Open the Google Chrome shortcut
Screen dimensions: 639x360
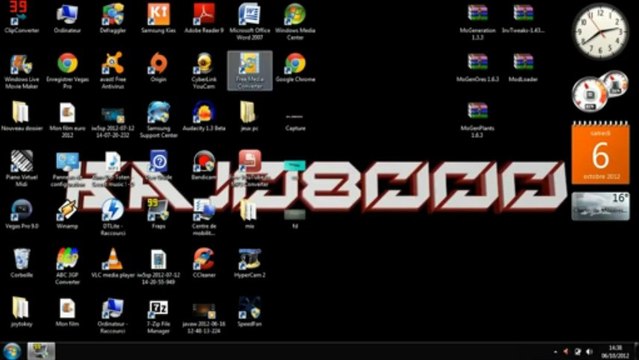[295, 66]
